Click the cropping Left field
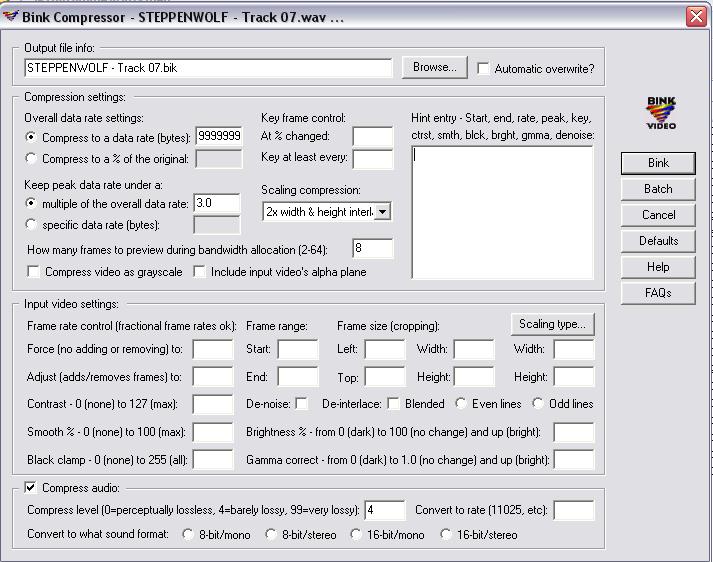Viewport: 713px width, 562px height. pos(385,350)
